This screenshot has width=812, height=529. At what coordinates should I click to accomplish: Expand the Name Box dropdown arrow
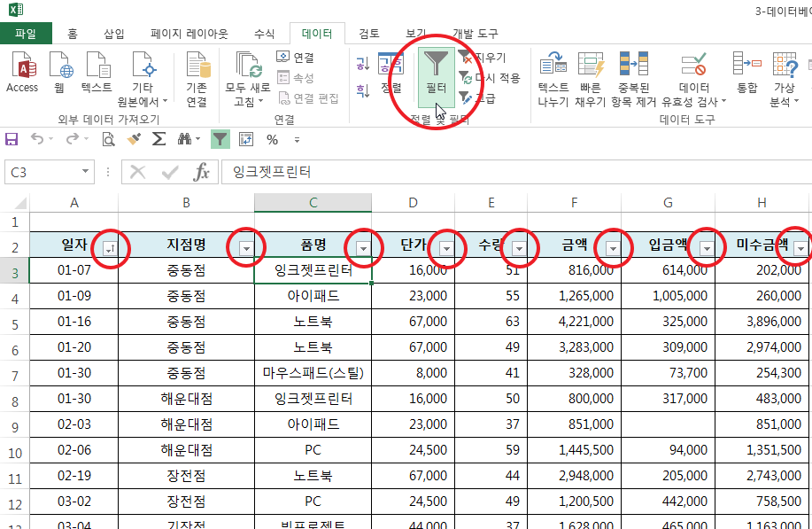(x=86, y=172)
